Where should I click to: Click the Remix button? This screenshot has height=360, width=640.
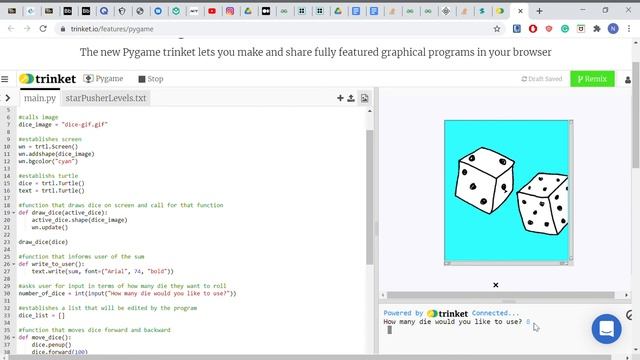coord(592,79)
